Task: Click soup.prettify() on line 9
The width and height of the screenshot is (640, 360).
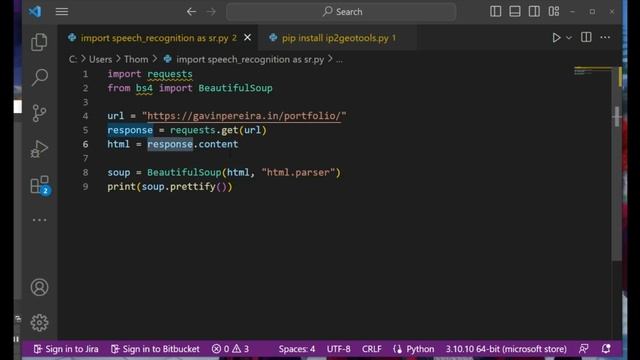Action: tap(184, 187)
